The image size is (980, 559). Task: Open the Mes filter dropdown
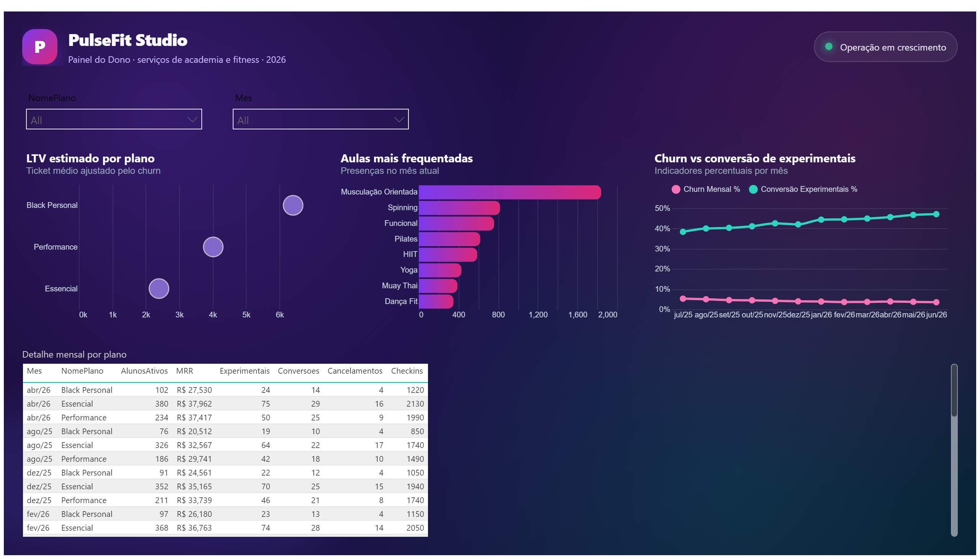[320, 119]
